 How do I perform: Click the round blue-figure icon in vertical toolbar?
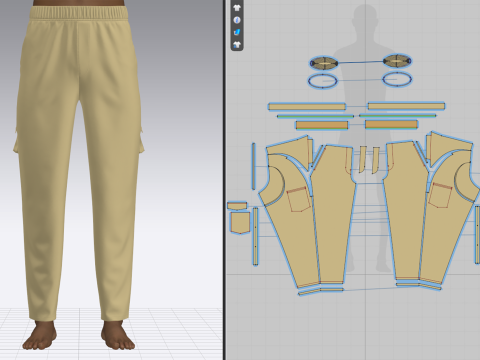[x=237, y=20]
